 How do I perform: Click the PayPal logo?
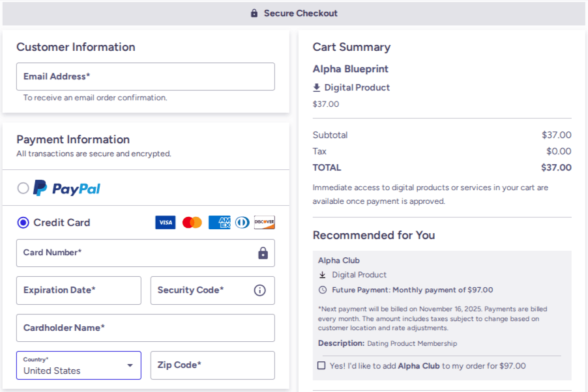tap(67, 188)
